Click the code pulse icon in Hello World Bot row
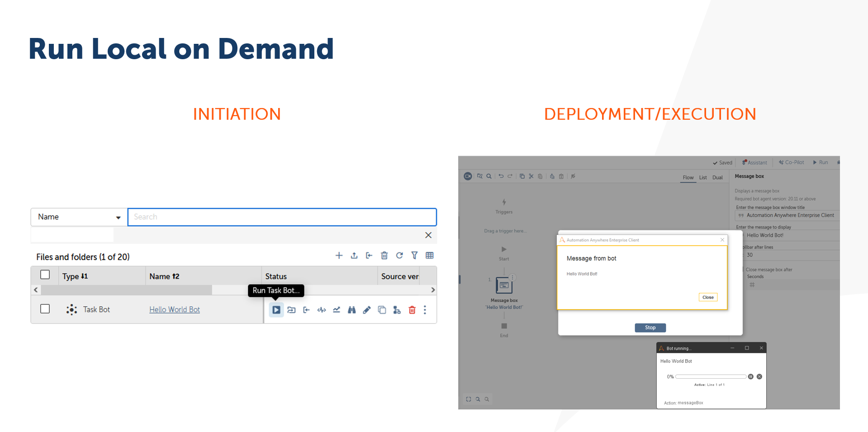Viewport: 868px width, 432px height. point(322,310)
